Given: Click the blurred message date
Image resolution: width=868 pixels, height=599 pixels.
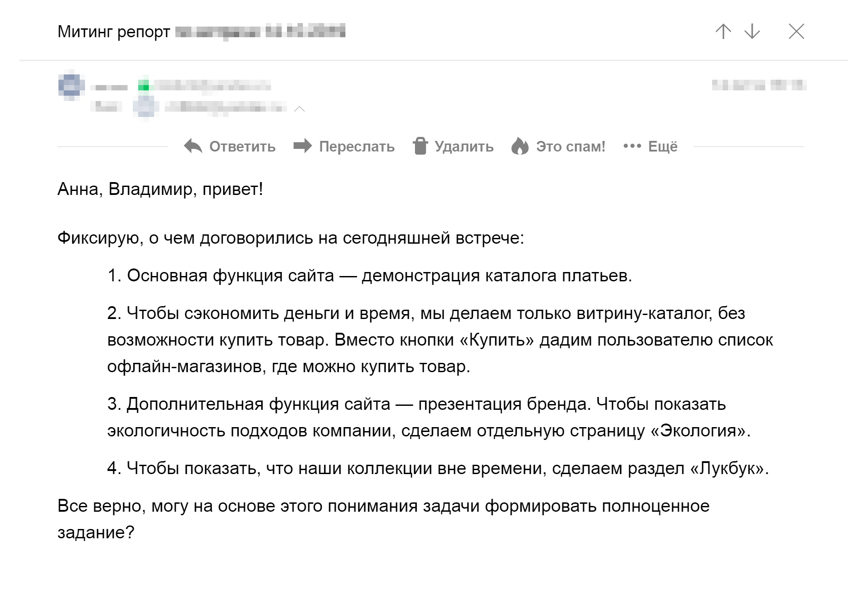Looking at the screenshot, I should coord(759,85).
